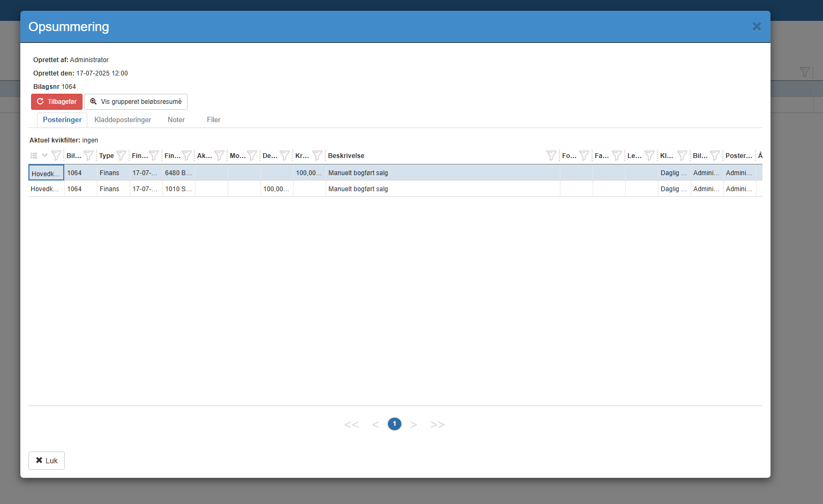
Task: Open filter on the Le... column
Action: [x=650, y=156]
